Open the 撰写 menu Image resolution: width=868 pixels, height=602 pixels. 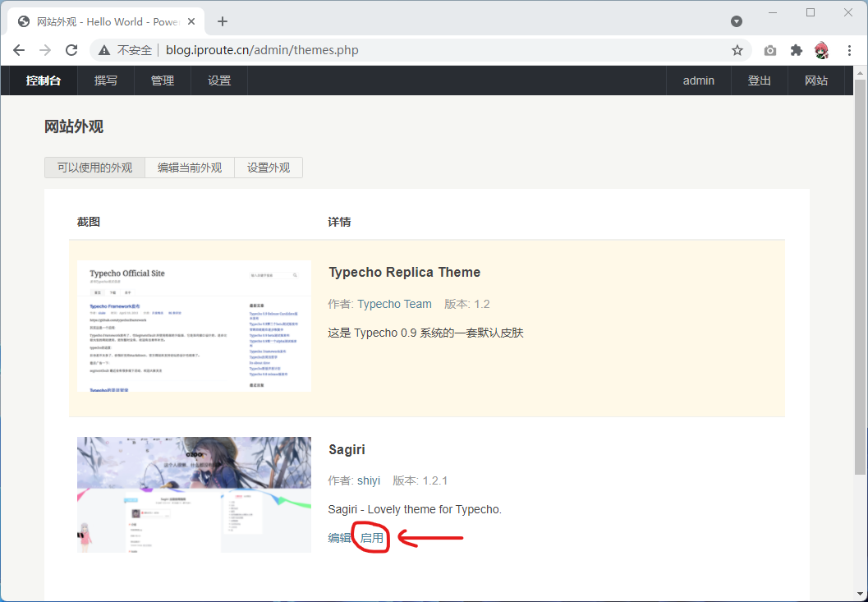[x=106, y=80]
